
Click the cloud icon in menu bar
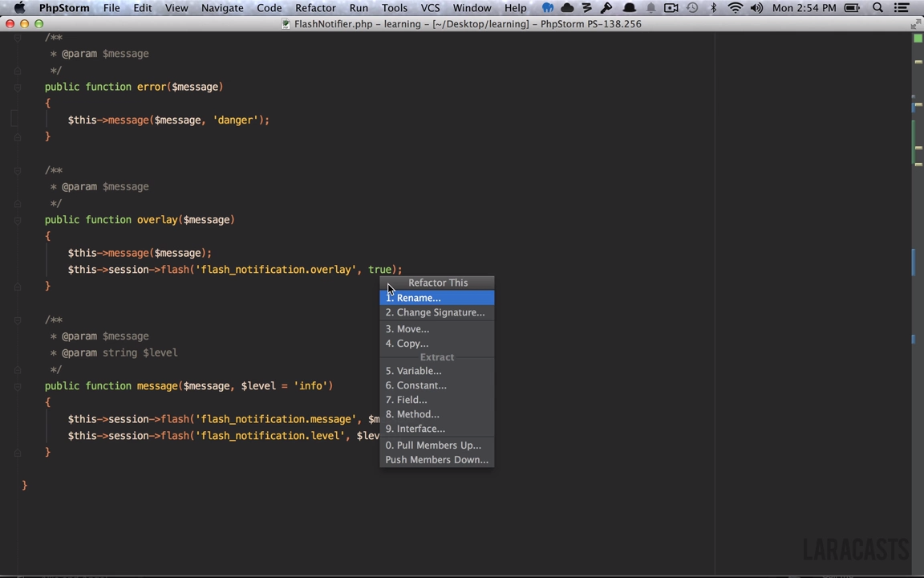[x=568, y=8]
